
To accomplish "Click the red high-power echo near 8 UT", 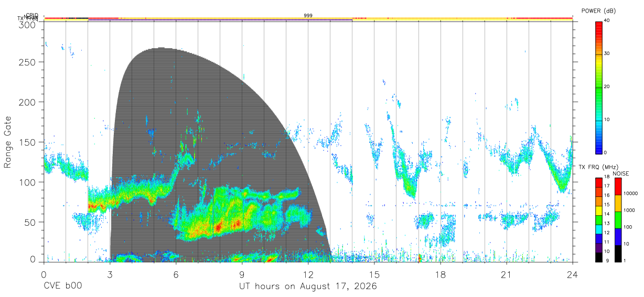I will (x=219, y=228).
